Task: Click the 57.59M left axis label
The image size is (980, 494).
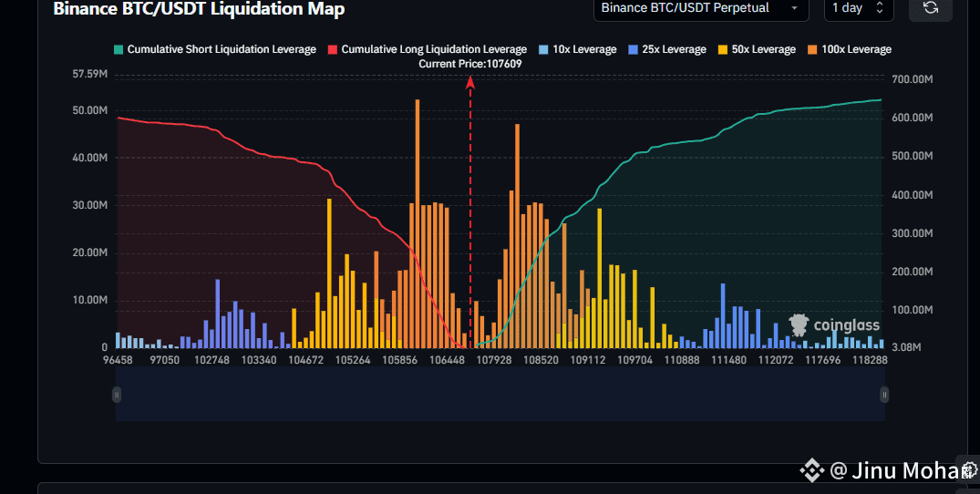Action: (90, 74)
